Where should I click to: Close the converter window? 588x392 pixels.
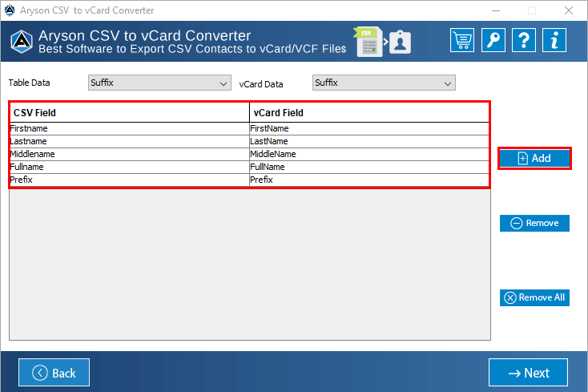point(569,10)
